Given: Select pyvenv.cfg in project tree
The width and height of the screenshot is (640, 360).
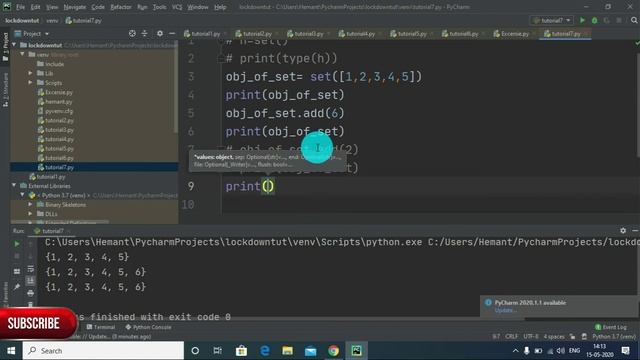Looking at the screenshot, I should (x=59, y=111).
